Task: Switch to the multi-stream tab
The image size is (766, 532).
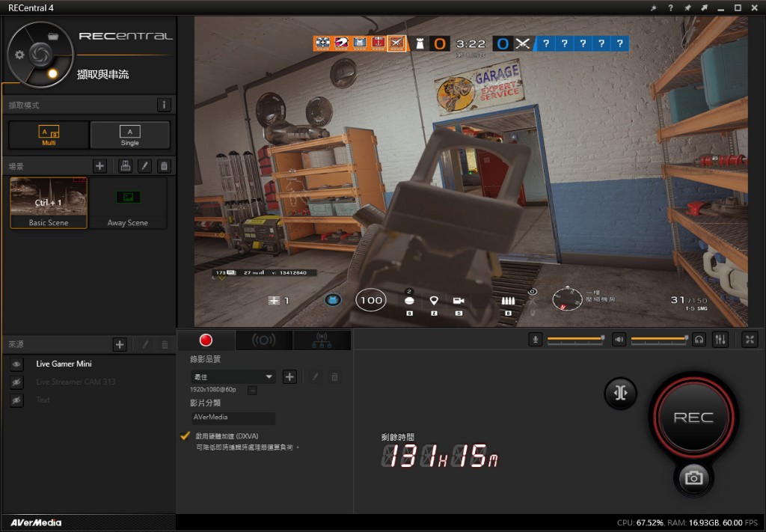Action: pyautogui.click(x=322, y=340)
